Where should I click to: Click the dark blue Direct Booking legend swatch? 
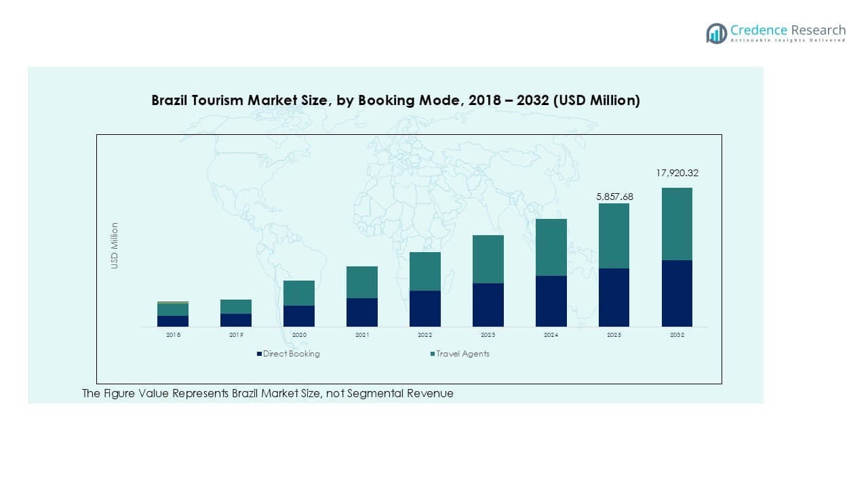click(x=259, y=354)
